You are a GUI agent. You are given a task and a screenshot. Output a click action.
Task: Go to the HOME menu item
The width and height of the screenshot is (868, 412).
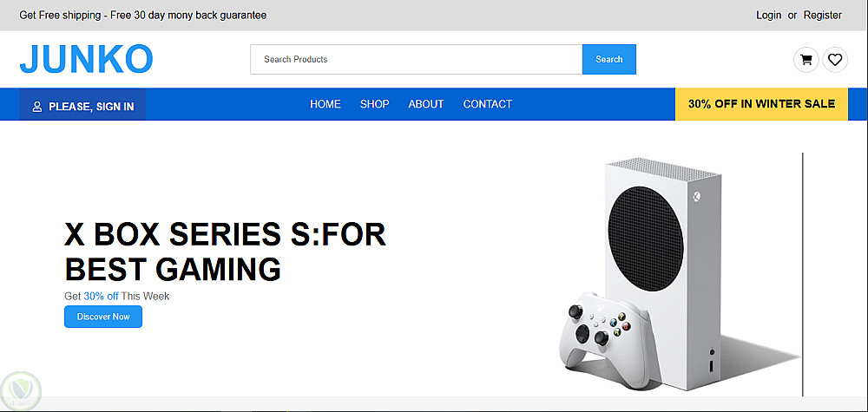pos(325,104)
